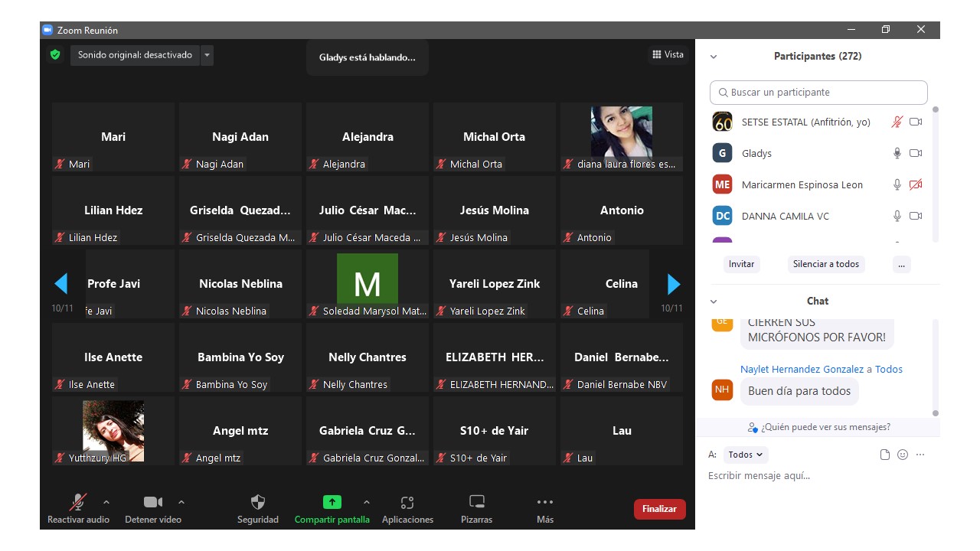Click Compartir pantalla share screen icon
Screen dimensions: 980x551
point(332,502)
